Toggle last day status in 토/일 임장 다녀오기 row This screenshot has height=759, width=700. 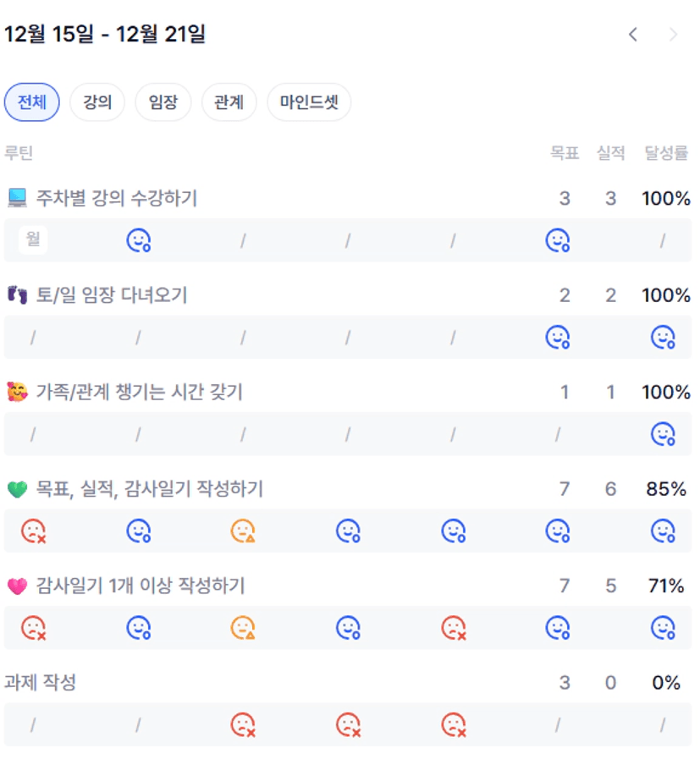[x=663, y=338]
